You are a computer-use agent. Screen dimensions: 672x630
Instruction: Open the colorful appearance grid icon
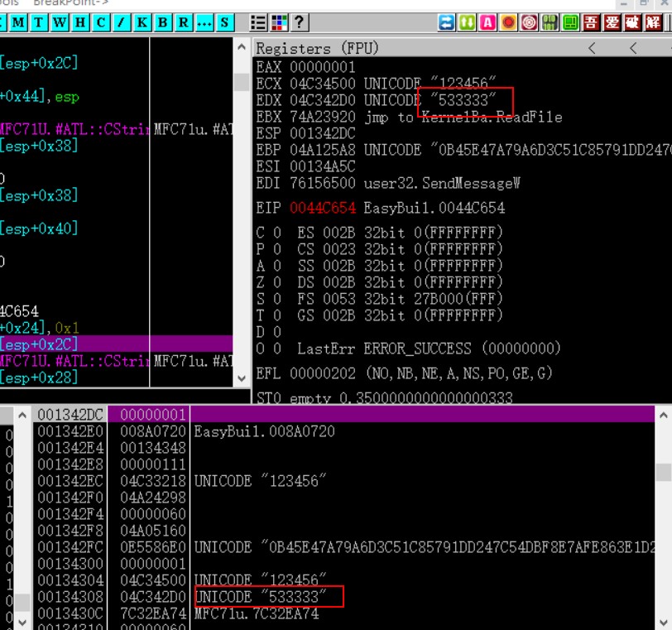[279, 22]
